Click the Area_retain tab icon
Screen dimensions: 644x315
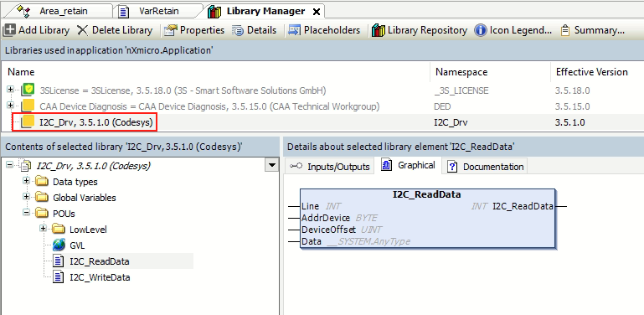(23, 11)
